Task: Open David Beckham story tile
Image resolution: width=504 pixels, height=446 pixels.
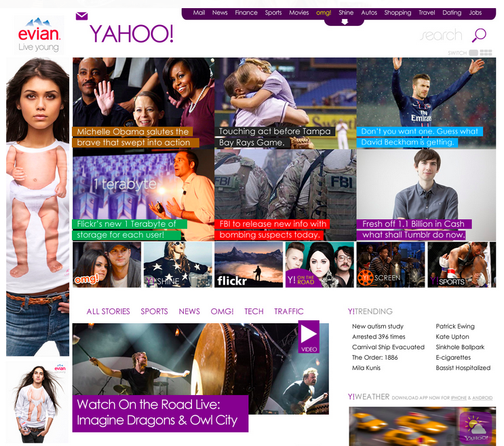Action: [x=426, y=103]
